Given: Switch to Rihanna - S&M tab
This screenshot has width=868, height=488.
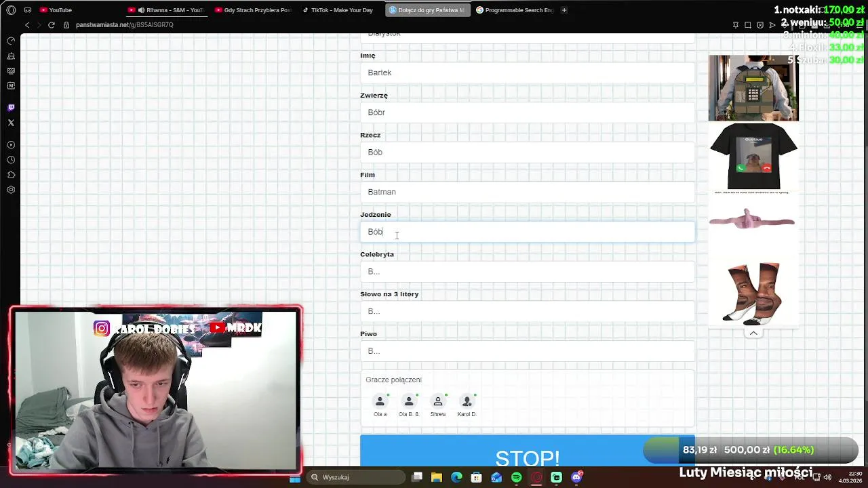Looking at the screenshot, I should tap(166, 10).
